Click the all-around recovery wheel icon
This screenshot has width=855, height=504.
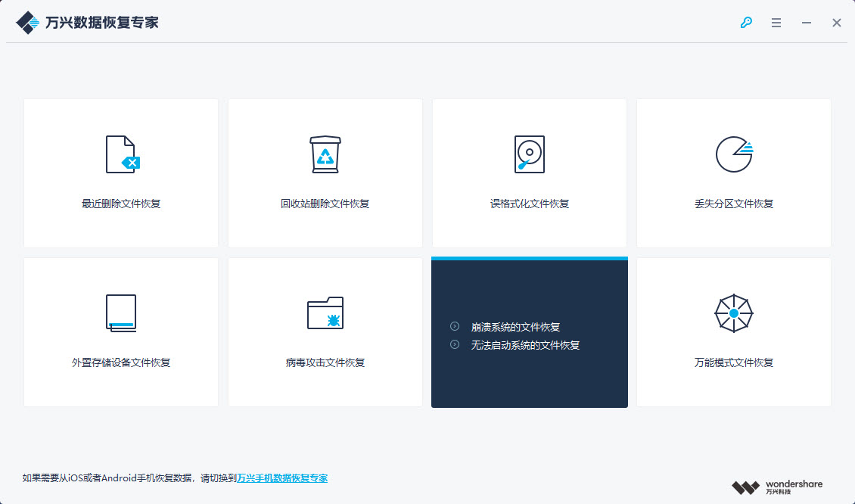coord(734,313)
